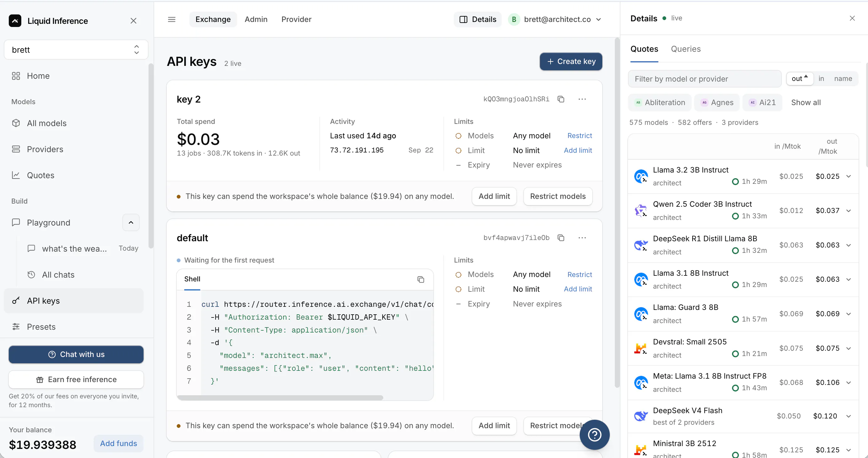The height and width of the screenshot is (458, 868).
Task: Expand Devstral: Small 2505 quote
Action: 849,349
